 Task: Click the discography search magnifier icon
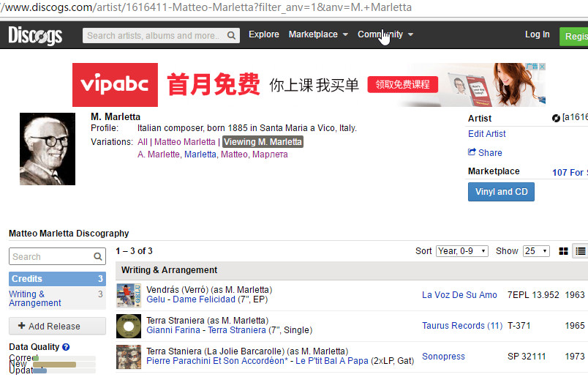pos(98,256)
